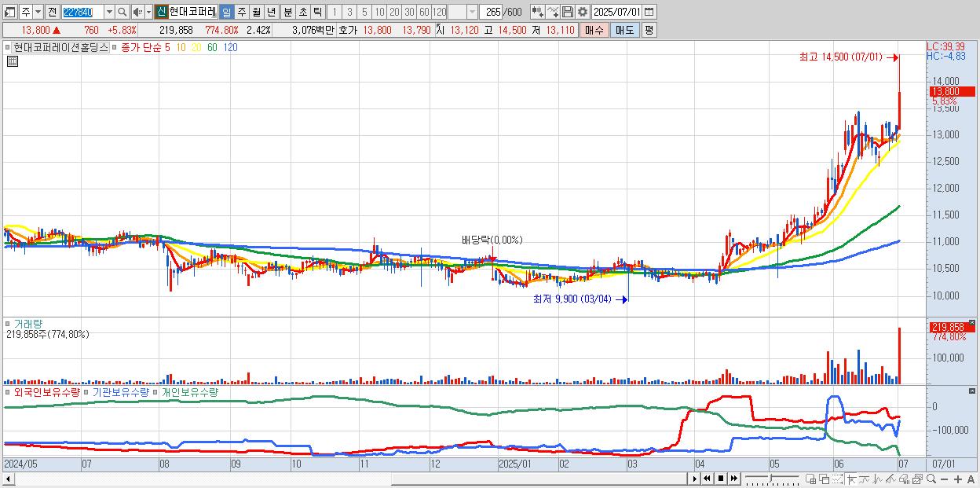
Task: Click the candle count field 265
Action: pos(492,12)
